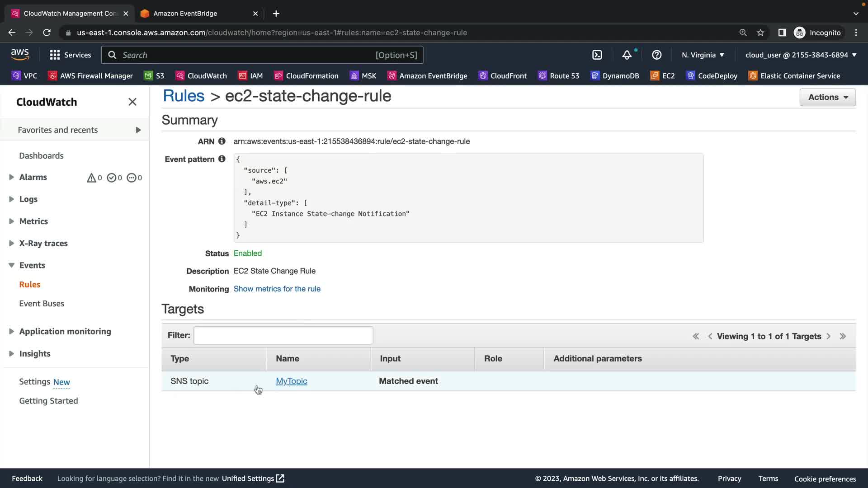Close the CloudWatch sidebar panel

(x=132, y=102)
